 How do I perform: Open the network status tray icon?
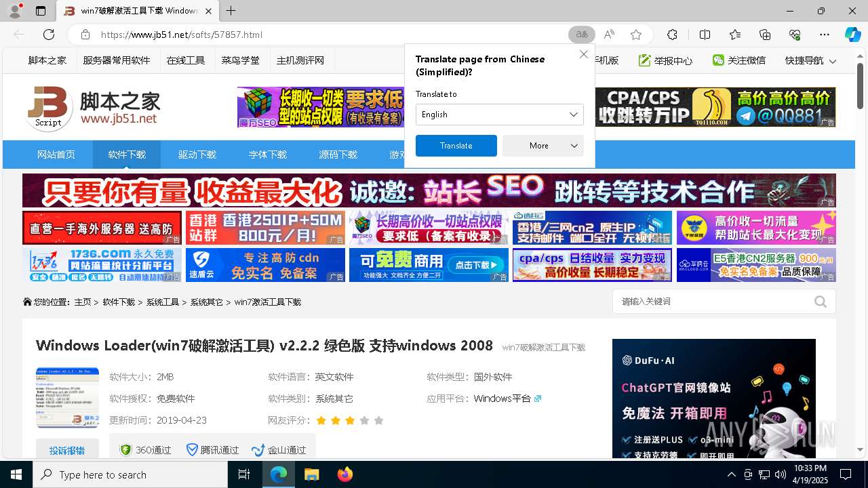tap(764, 474)
